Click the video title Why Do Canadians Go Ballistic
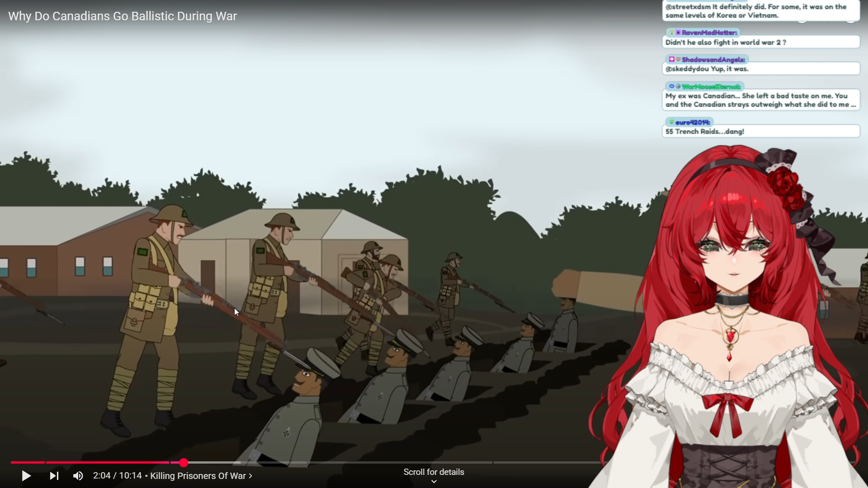 point(123,16)
